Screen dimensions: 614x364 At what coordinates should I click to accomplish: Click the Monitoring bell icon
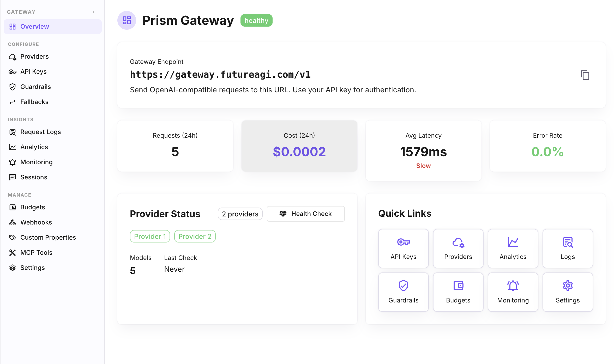click(13, 162)
